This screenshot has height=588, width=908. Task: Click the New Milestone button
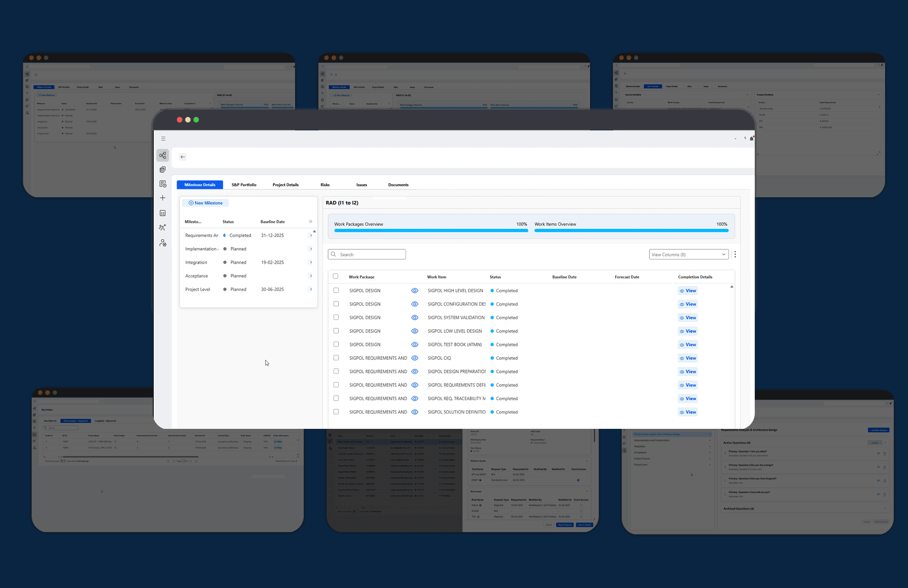pos(205,203)
